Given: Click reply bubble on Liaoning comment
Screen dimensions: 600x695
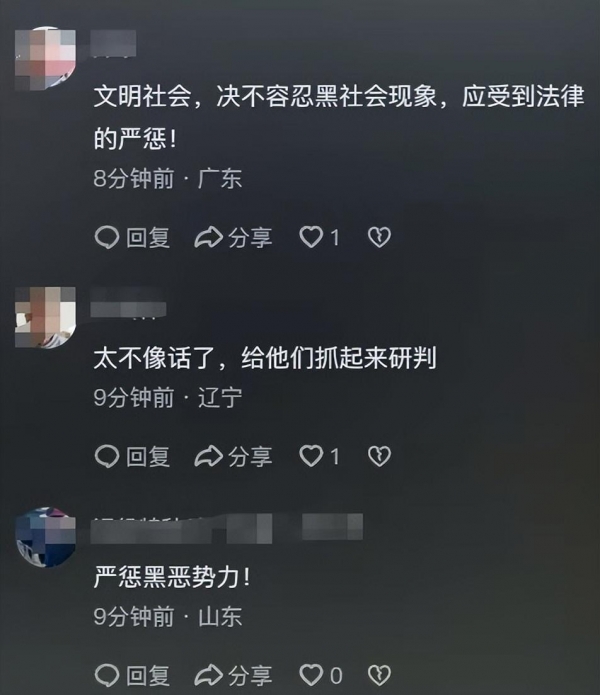Looking at the screenshot, I should point(107,457).
